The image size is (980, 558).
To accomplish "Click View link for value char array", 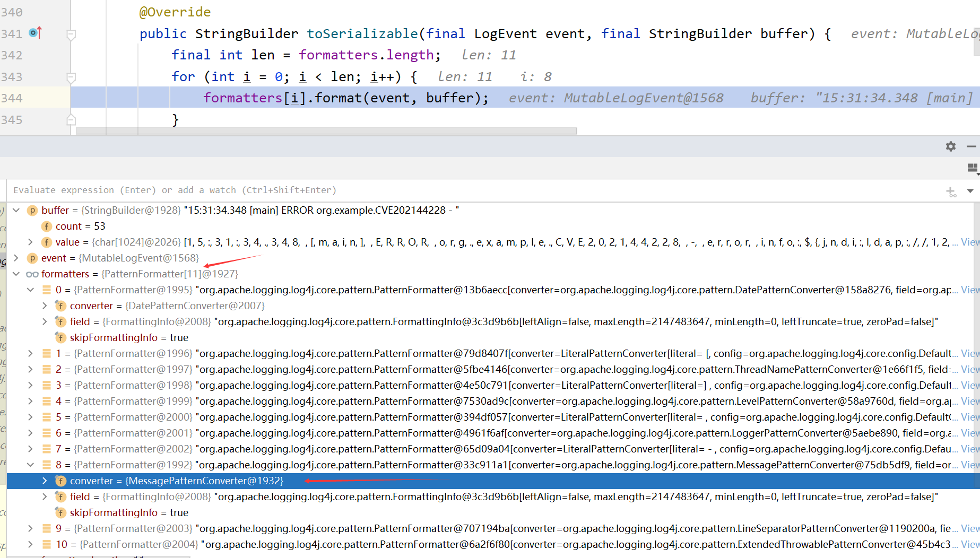I will pos(970,242).
